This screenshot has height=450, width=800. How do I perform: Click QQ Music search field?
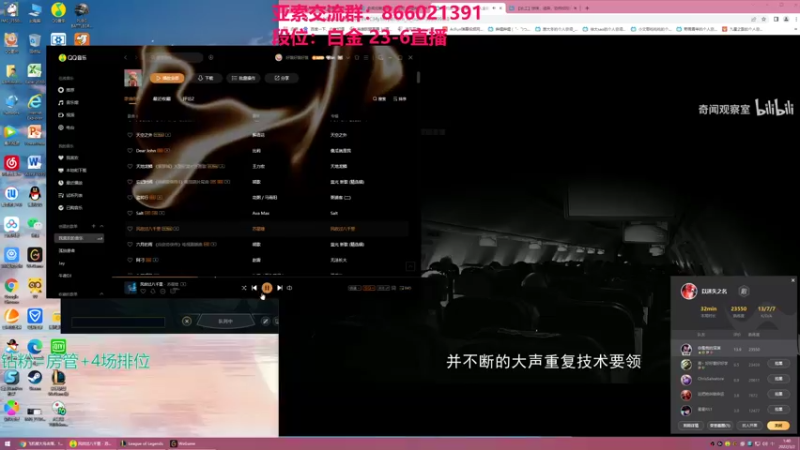click(x=177, y=58)
